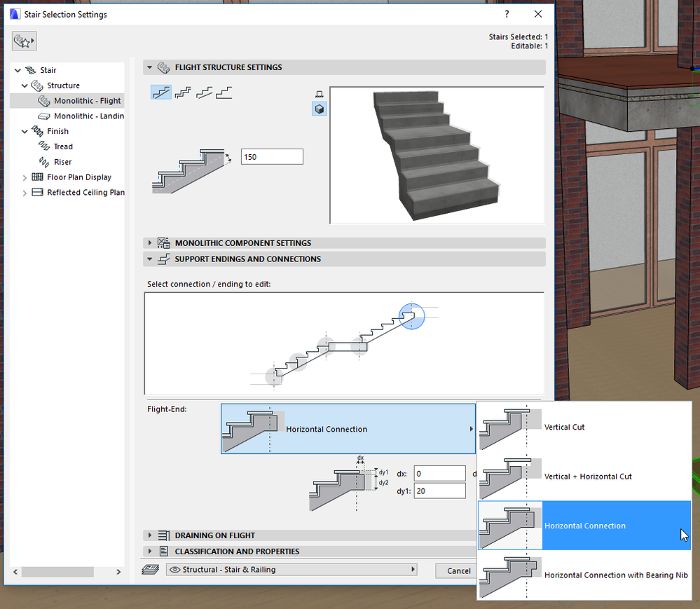
Task: Select the third flight structure type icon
Action: coord(203,93)
